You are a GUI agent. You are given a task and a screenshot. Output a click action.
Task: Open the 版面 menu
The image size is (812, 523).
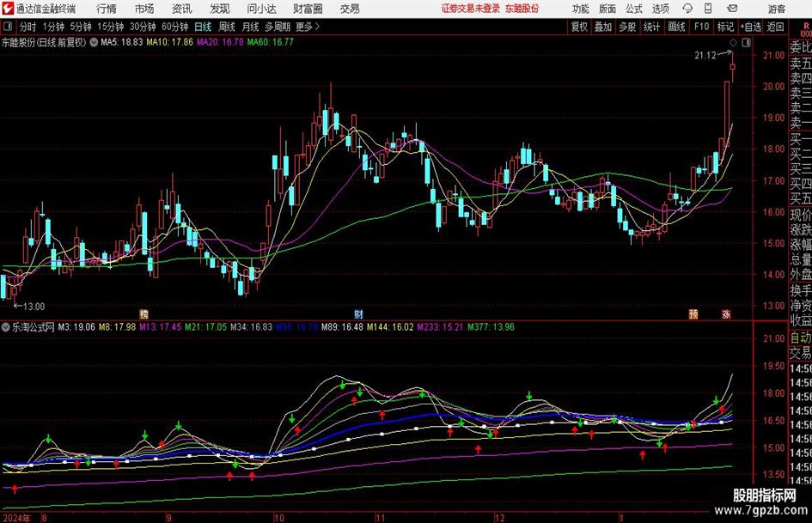coord(607,9)
